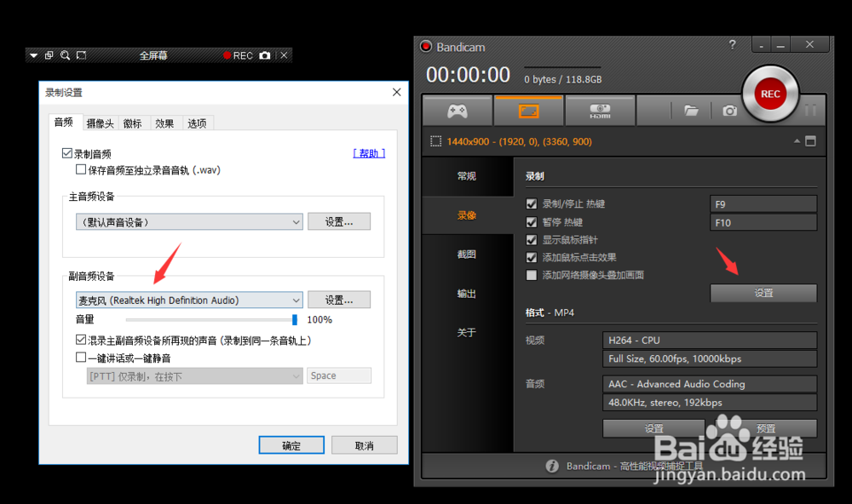Viewport: 852px width, 504px height.
Task: Confirm with the 确定 button
Action: 291,445
